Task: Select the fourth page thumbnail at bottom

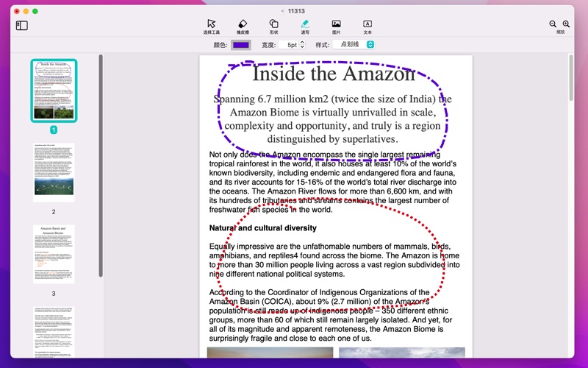Action: coord(54,333)
